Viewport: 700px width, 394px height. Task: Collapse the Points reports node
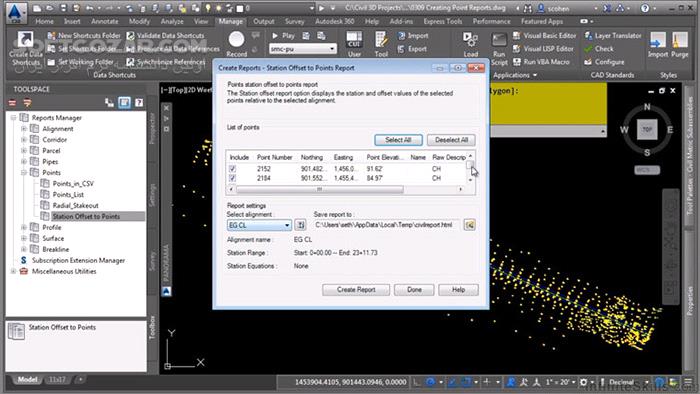24,172
